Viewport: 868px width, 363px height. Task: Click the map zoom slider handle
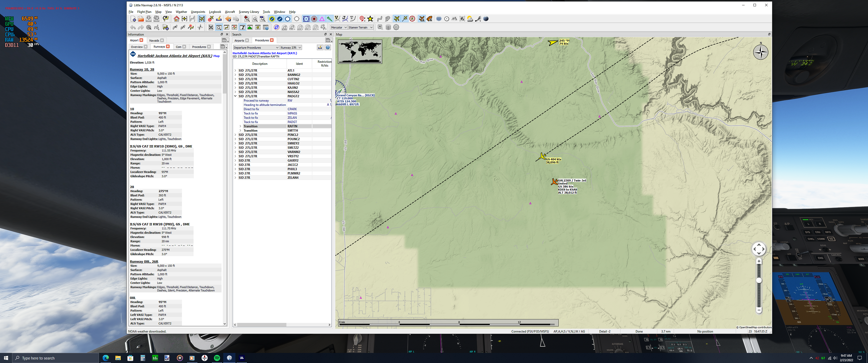tap(759, 280)
